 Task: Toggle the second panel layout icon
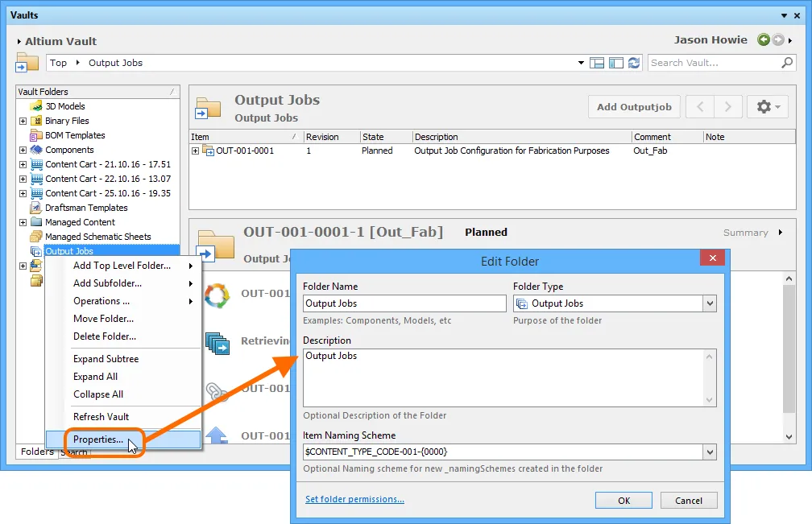click(x=615, y=63)
